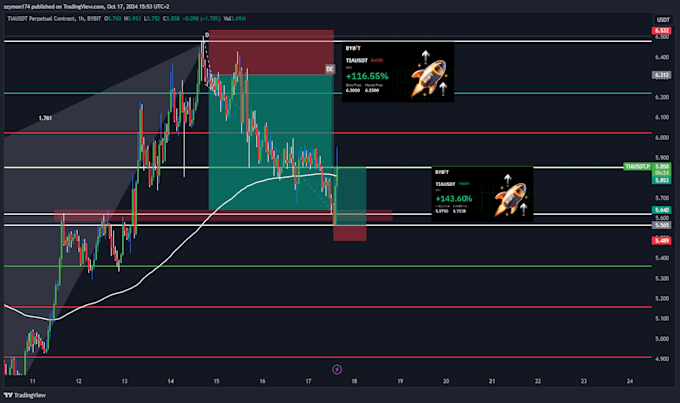The width and height of the screenshot is (680, 403).
Task: Click the 6.000 price axis value
Action: point(662,138)
